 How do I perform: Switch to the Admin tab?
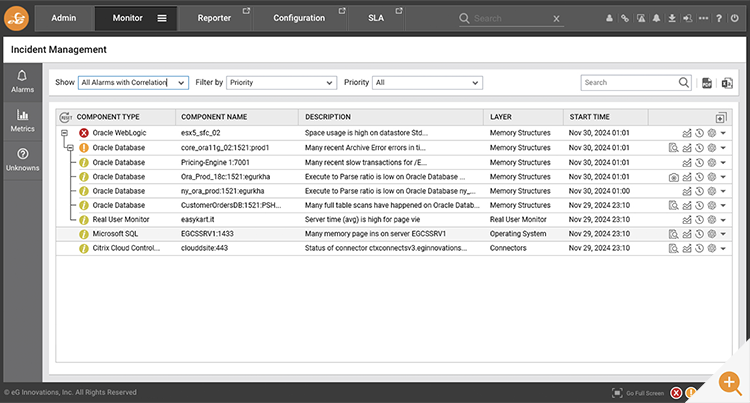coord(64,18)
